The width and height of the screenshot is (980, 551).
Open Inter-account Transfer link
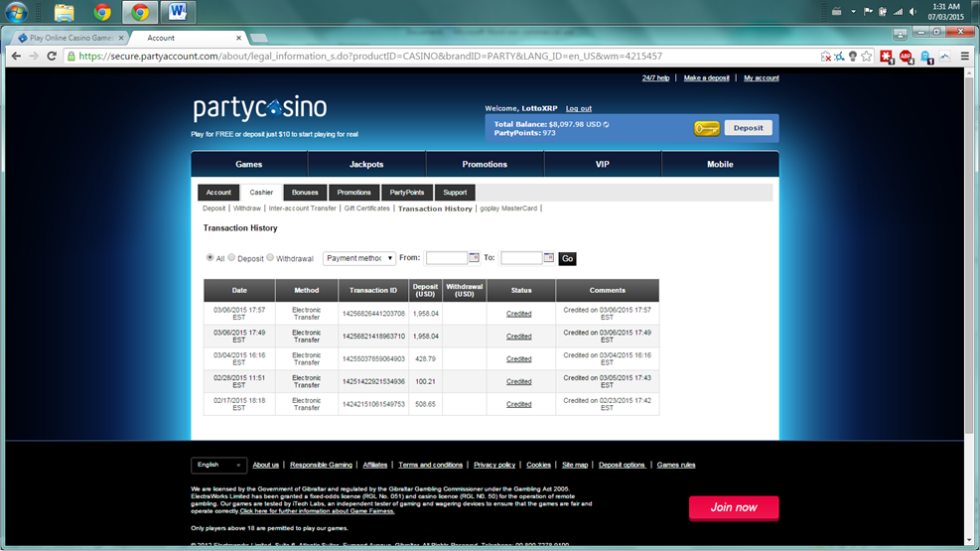coord(303,208)
